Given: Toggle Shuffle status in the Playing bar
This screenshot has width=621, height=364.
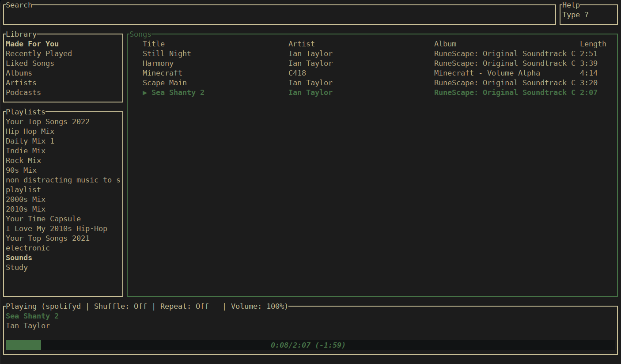Looking at the screenshot, I should pos(120,306).
